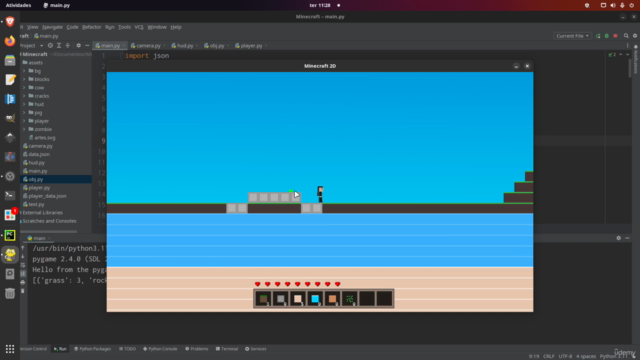This screenshot has height=360, width=640.
Task: Expand the blocks folder
Action: [24, 79]
